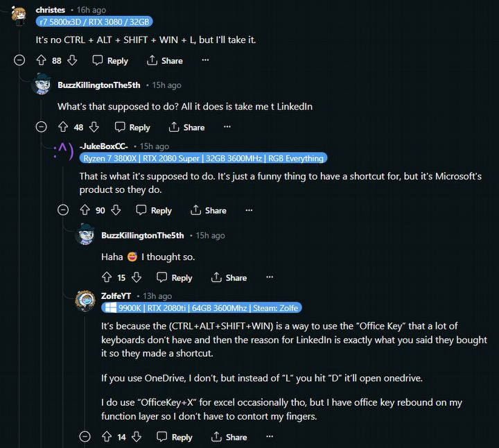Reply to ZolfeYT's comment
This screenshot has height=448, width=499.
(175, 437)
